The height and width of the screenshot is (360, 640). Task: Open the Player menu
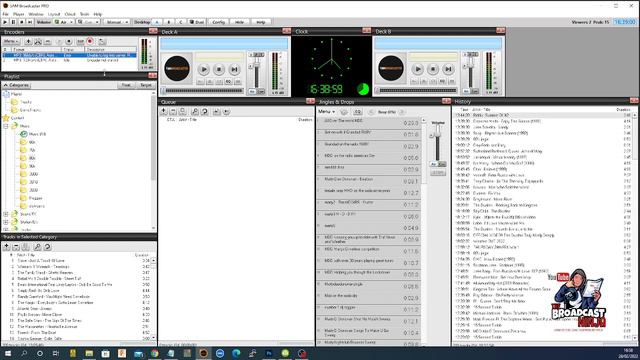[19, 14]
